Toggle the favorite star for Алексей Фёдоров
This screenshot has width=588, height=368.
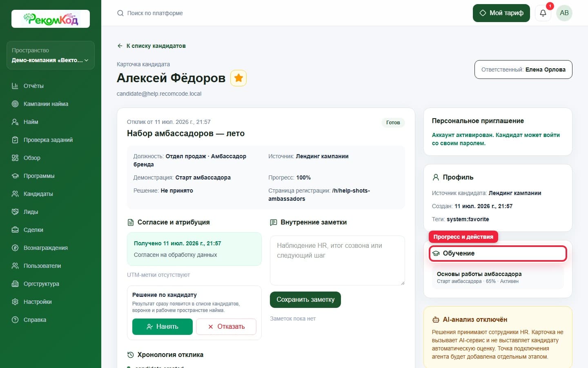pos(238,78)
